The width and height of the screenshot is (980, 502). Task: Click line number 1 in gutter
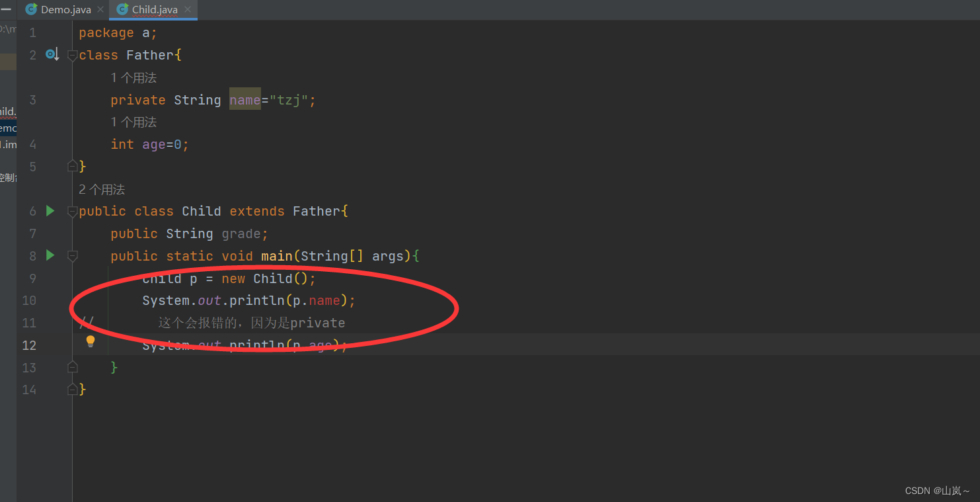click(x=32, y=32)
